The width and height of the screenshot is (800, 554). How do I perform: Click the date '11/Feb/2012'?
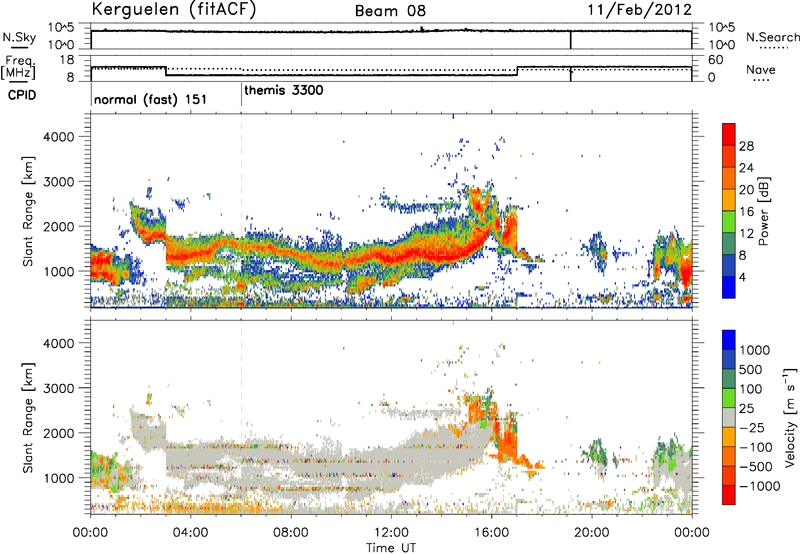[x=640, y=10]
